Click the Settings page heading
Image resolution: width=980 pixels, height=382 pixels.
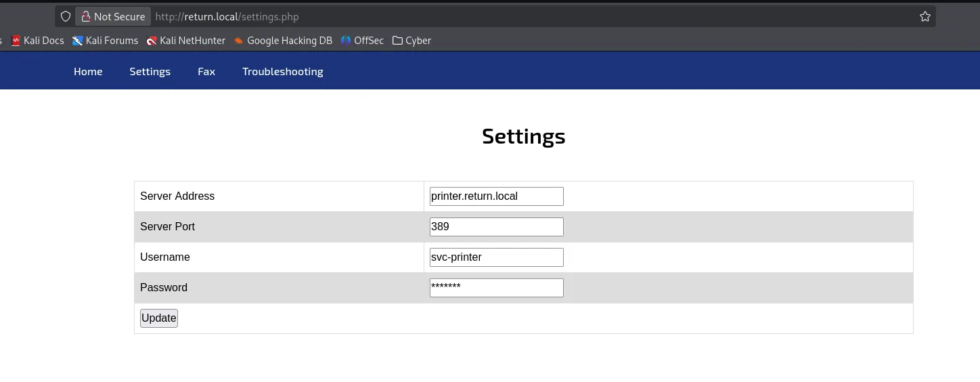524,136
